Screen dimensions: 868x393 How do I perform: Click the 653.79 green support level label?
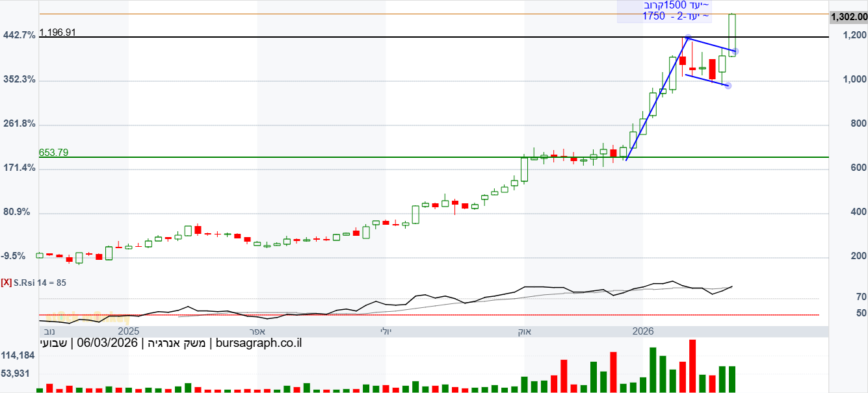54,153
